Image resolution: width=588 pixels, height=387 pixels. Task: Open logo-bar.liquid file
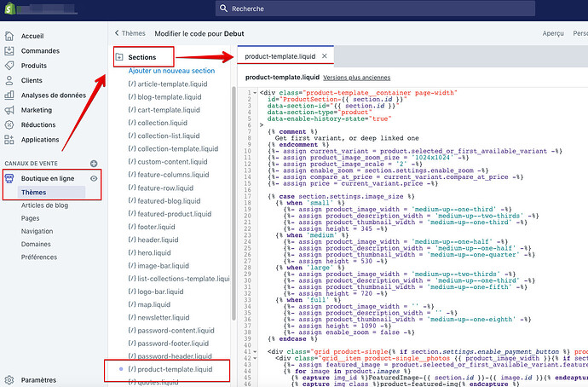pos(160,292)
